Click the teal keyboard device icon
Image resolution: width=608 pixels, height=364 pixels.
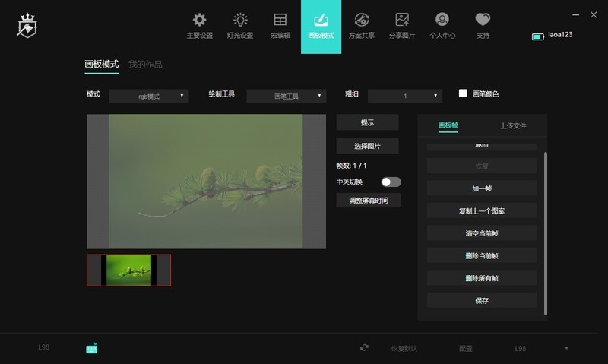[x=92, y=349]
